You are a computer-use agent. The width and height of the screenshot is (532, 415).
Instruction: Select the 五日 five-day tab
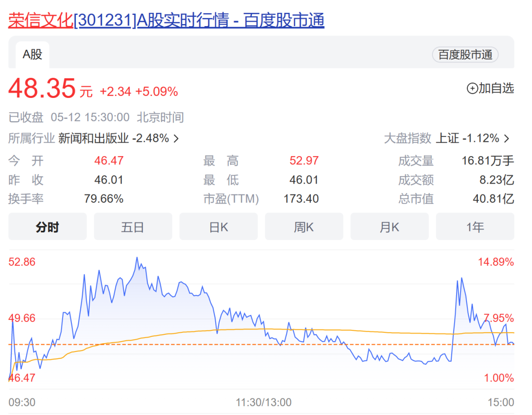[x=133, y=226]
